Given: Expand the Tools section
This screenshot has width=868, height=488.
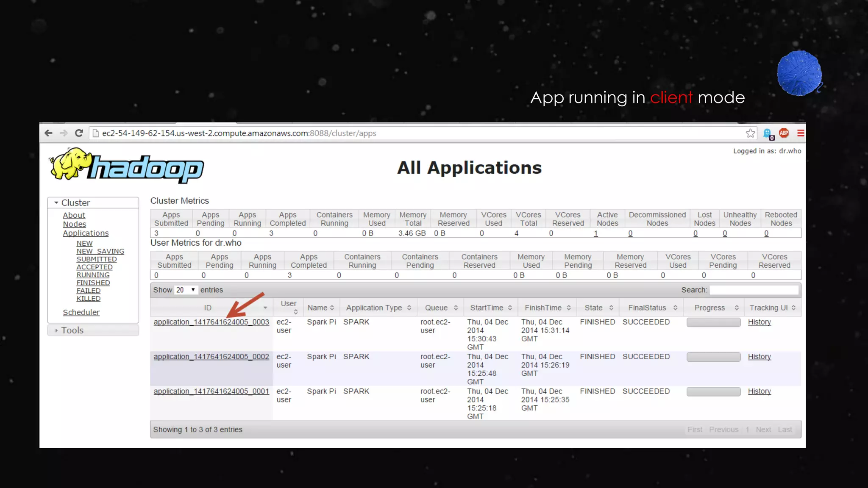Looking at the screenshot, I should click(x=93, y=330).
